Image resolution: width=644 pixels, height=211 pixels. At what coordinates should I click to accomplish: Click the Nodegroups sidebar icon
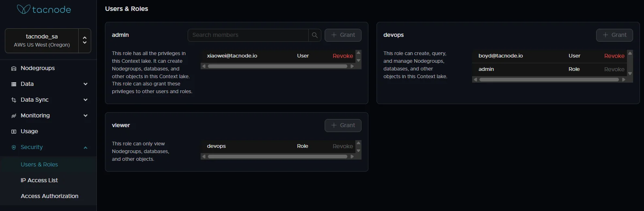(14, 68)
